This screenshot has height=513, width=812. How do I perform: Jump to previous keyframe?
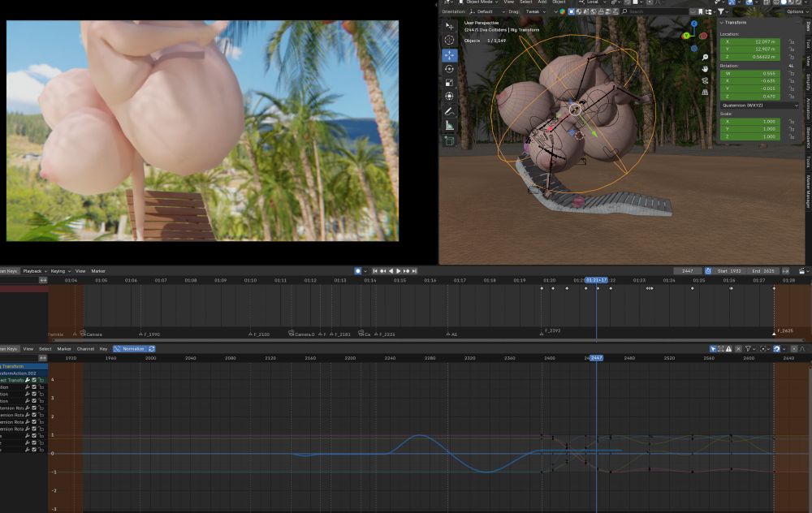pos(382,271)
